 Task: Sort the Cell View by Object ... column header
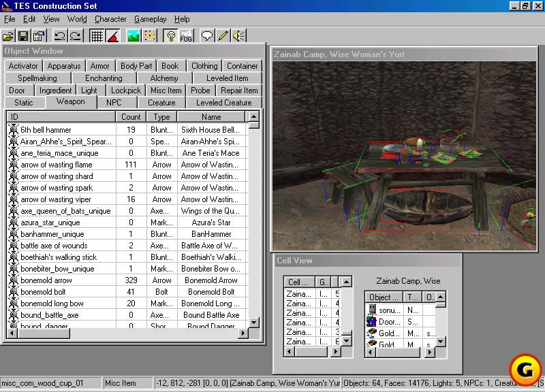tap(384, 297)
